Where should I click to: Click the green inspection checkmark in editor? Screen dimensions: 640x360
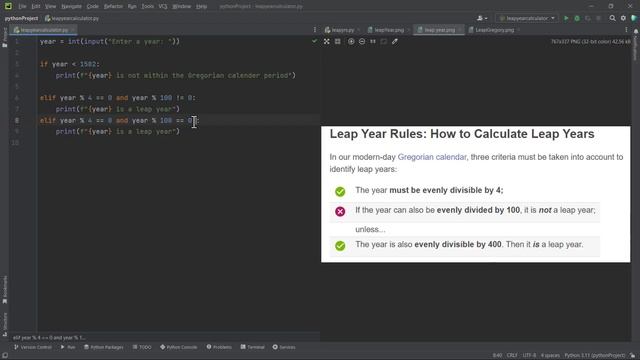314,41
